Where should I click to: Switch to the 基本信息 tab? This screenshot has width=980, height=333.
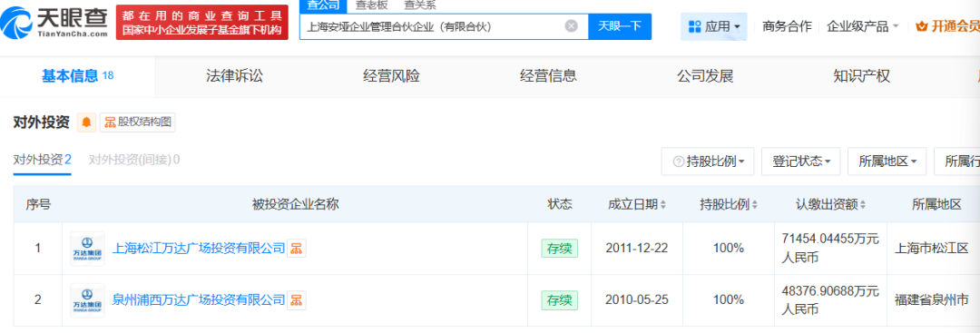(x=77, y=76)
